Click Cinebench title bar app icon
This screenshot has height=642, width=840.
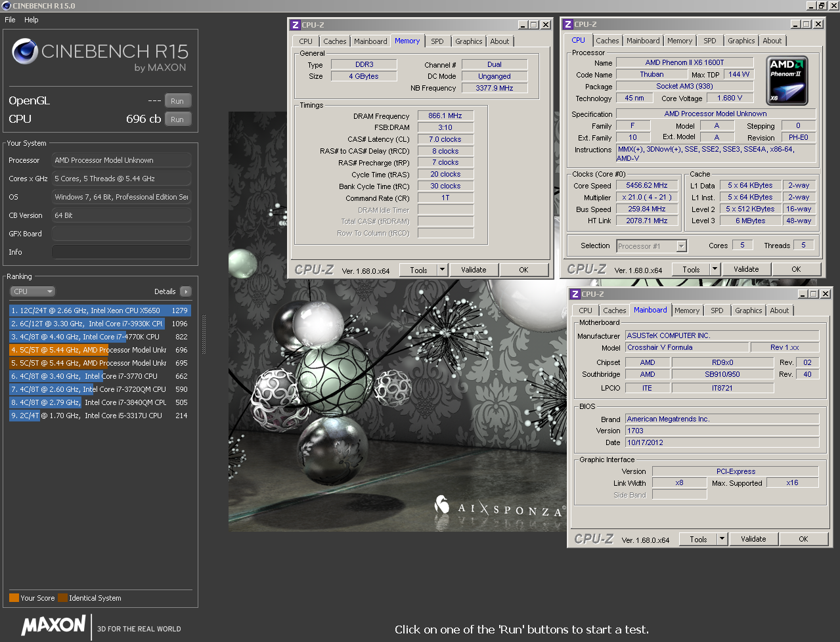7,5
